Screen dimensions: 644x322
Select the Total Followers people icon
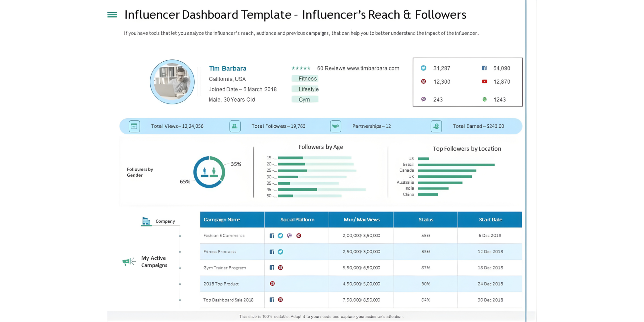(235, 126)
